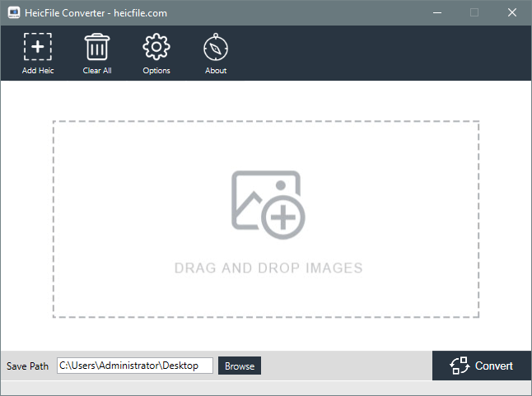Close the HeicFile Converter window
The width and height of the screenshot is (532, 396).
click(512, 13)
